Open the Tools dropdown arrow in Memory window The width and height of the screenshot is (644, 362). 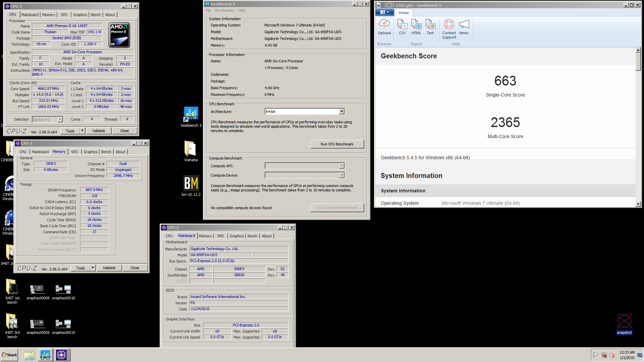93,268
